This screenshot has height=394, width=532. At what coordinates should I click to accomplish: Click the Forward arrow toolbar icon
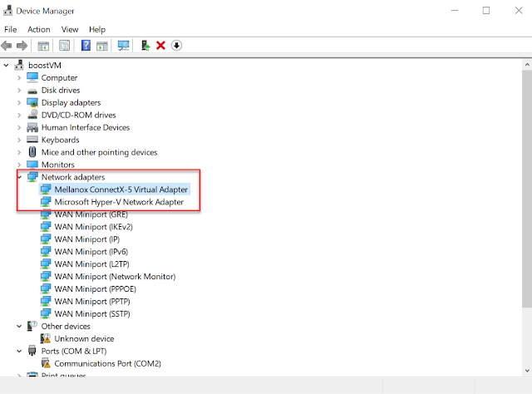tap(22, 46)
